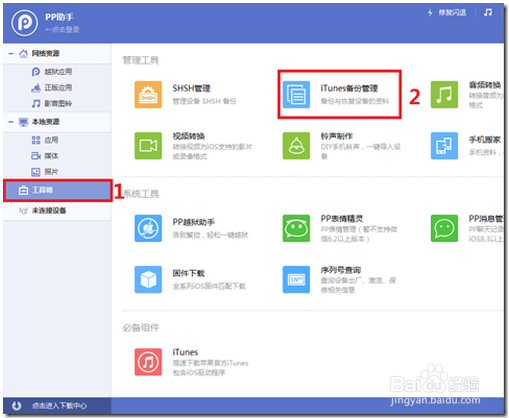Click the 铃声制作 title text
The height and width of the screenshot is (418, 509).
(x=337, y=136)
